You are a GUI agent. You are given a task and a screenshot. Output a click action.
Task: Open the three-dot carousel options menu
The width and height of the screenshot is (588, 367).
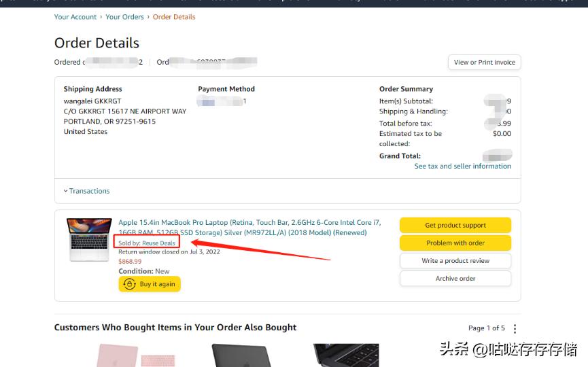[515, 328]
